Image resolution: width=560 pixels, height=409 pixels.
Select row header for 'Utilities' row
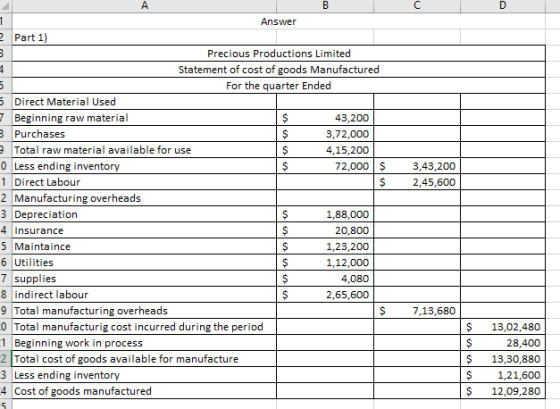[6, 263]
